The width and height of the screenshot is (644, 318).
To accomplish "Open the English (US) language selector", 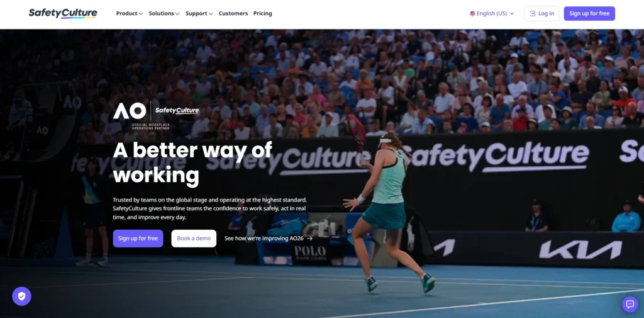I will click(492, 14).
